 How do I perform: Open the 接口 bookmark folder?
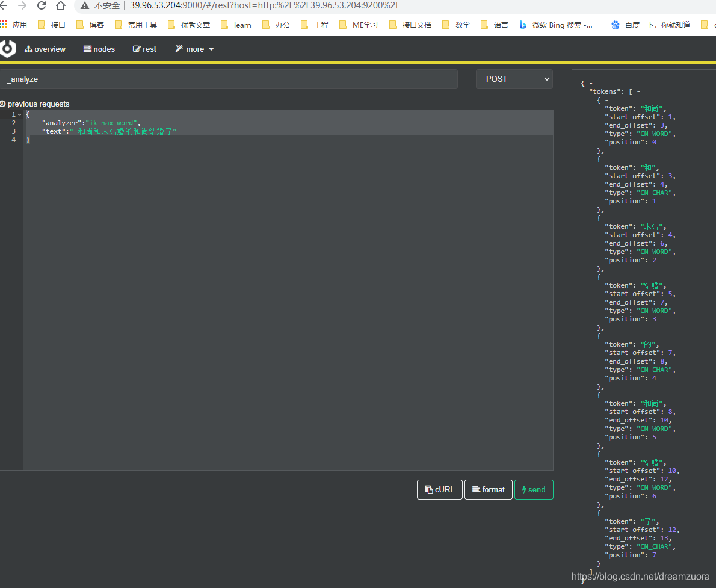click(52, 25)
